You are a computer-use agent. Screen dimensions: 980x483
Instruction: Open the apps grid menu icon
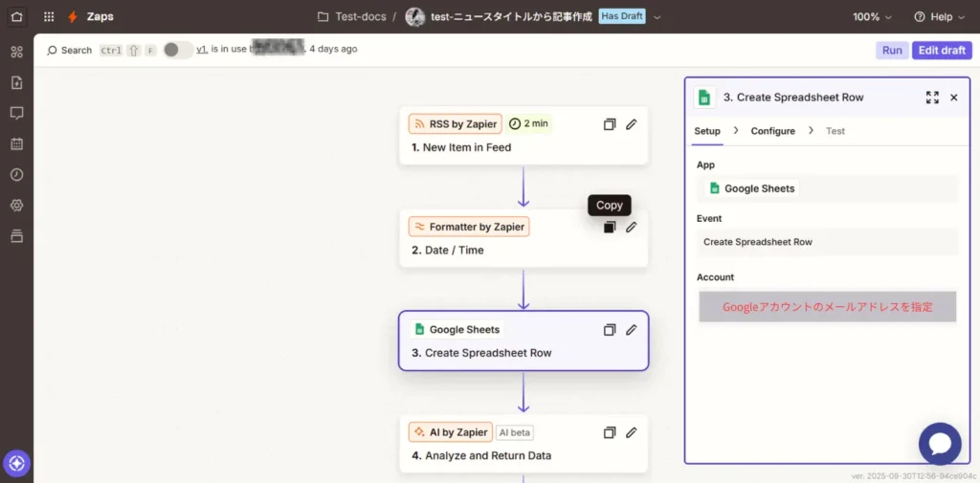pyautogui.click(x=49, y=17)
